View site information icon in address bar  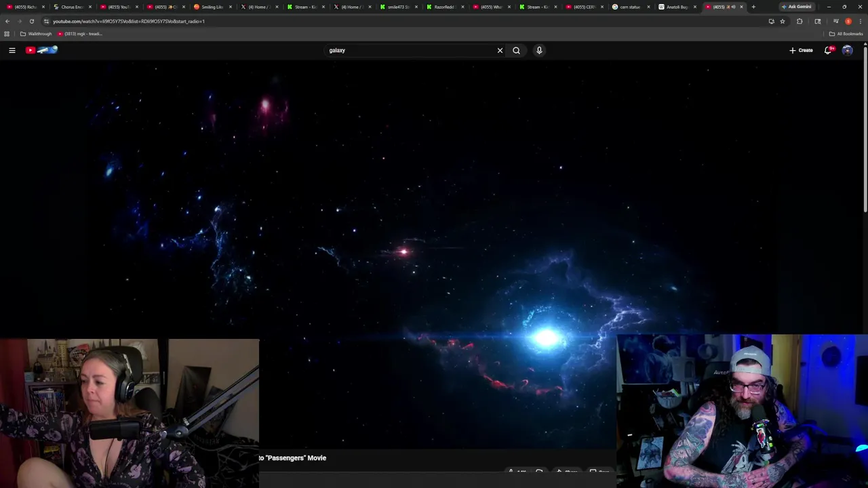46,21
